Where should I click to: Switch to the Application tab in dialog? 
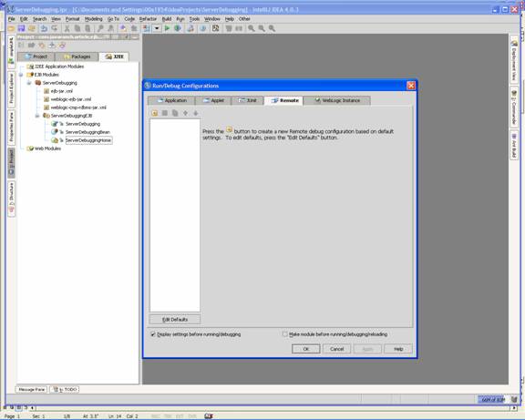(x=171, y=100)
